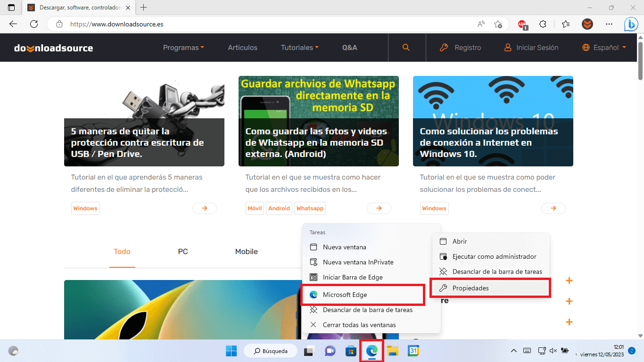Open the USB write protection article arrow
The width and height of the screenshot is (644, 362).
coord(205,208)
